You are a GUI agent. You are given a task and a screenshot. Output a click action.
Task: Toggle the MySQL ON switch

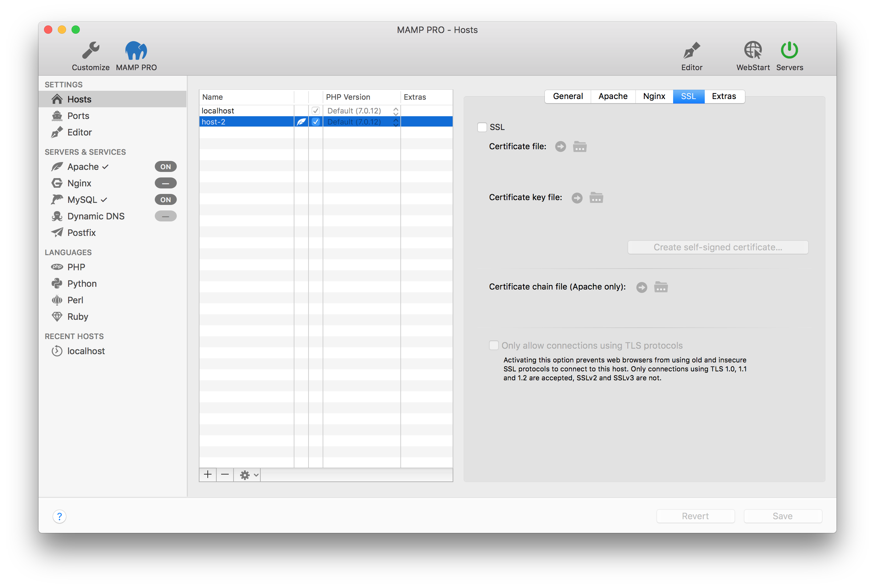(x=165, y=199)
